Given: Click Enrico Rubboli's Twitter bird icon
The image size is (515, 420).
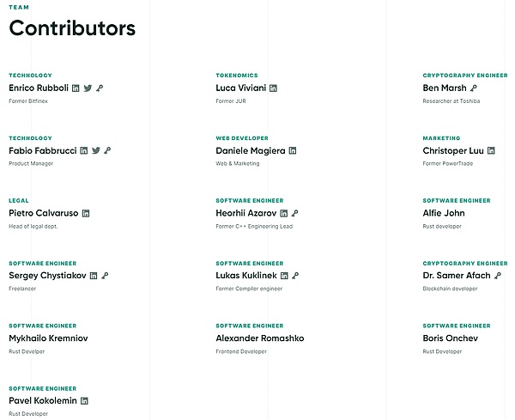Looking at the screenshot, I should pyautogui.click(x=88, y=88).
